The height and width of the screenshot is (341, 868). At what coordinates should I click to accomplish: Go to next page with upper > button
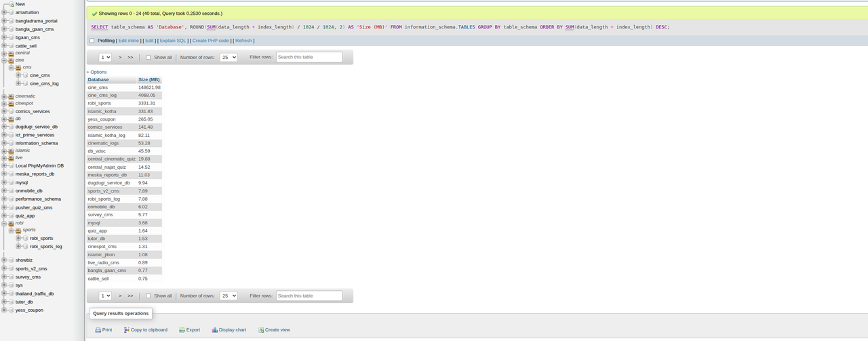coord(121,58)
